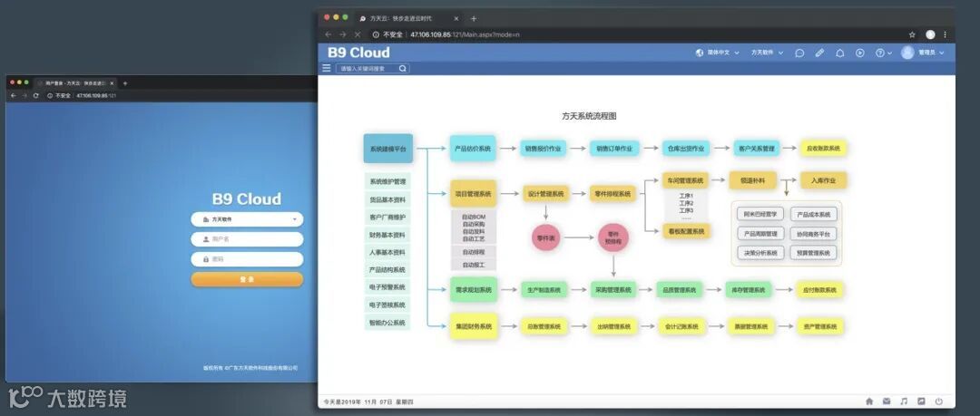This screenshot has width=980, height=416.
Task: Go back in the login browser window
Action: point(13,95)
